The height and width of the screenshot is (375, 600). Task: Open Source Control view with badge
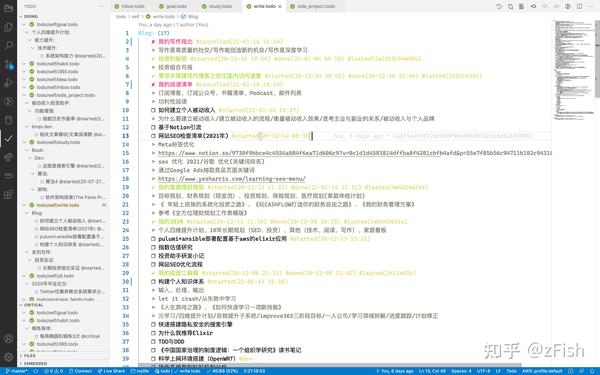tap(8, 64)
